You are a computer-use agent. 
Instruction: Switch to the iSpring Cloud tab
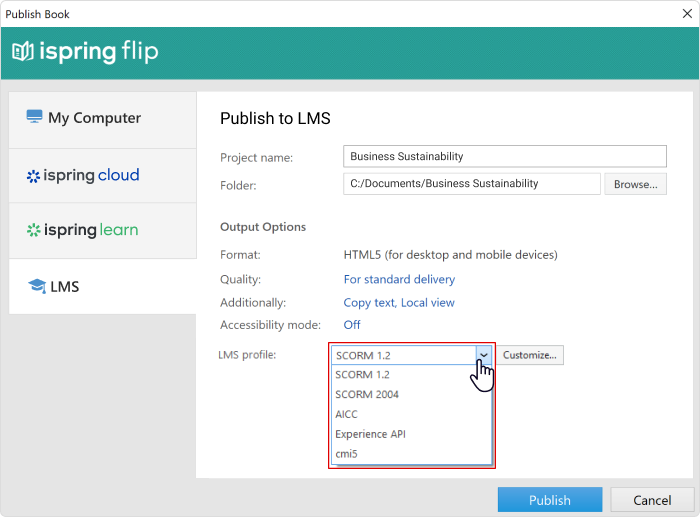(103, 175)
